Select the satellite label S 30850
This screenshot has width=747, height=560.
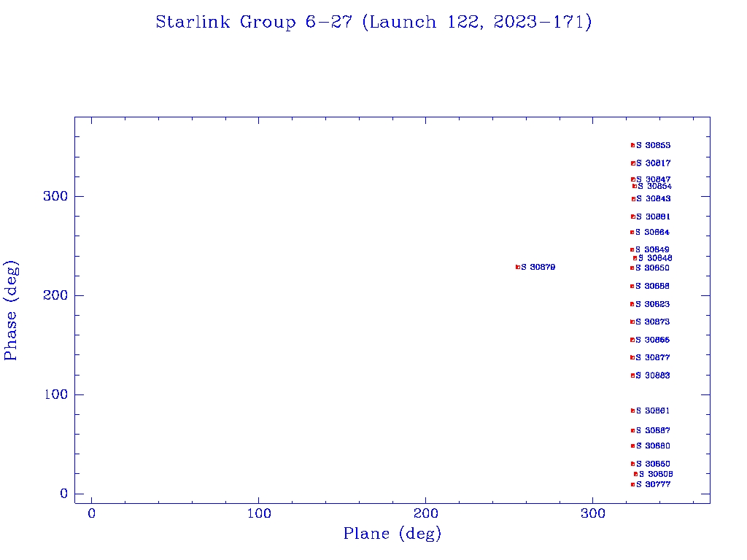tap(653, 268)
